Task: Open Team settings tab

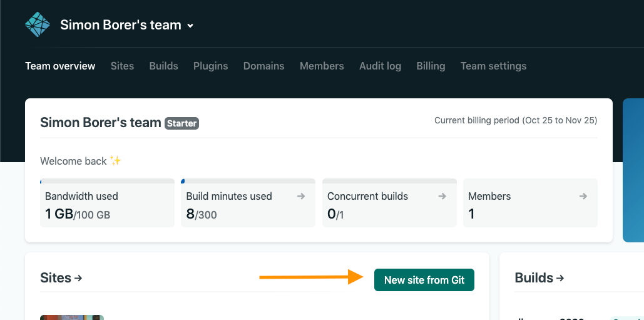Action: coord(493,66)
